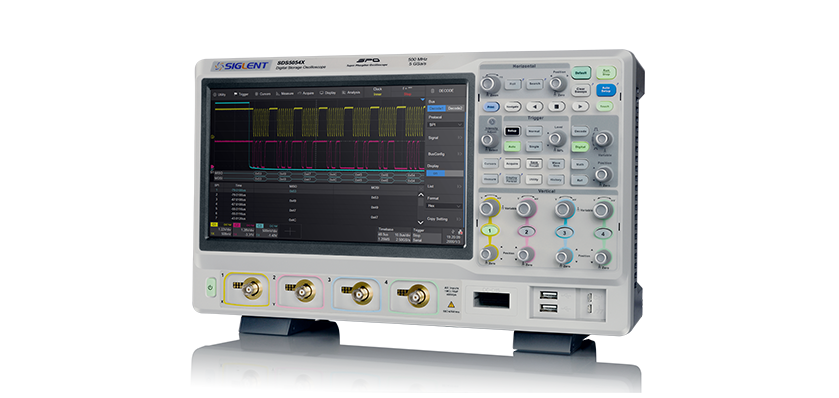Screen dimensions: 839x398
Task: Click the green Default button
Action: [x=580, y=72]
